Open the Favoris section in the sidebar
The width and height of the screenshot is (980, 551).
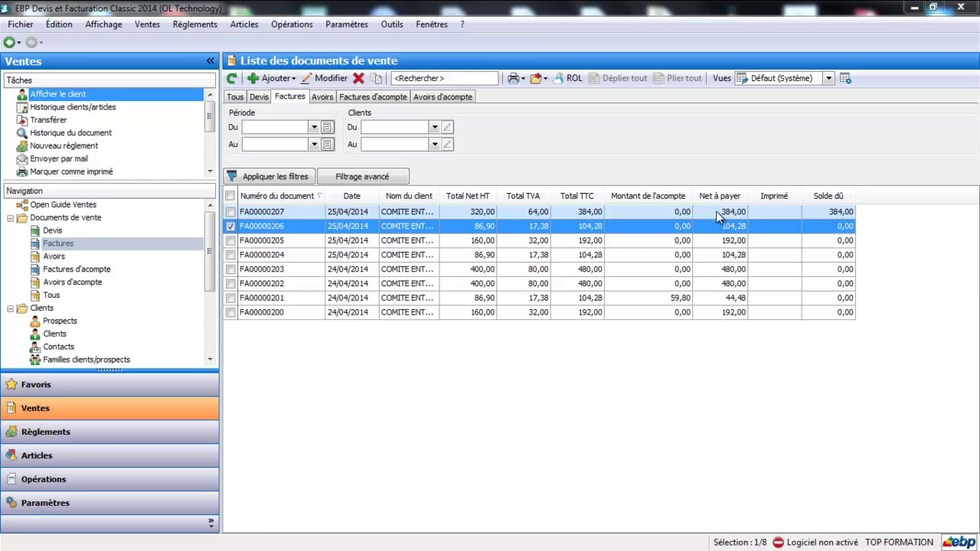pos(109,384)
